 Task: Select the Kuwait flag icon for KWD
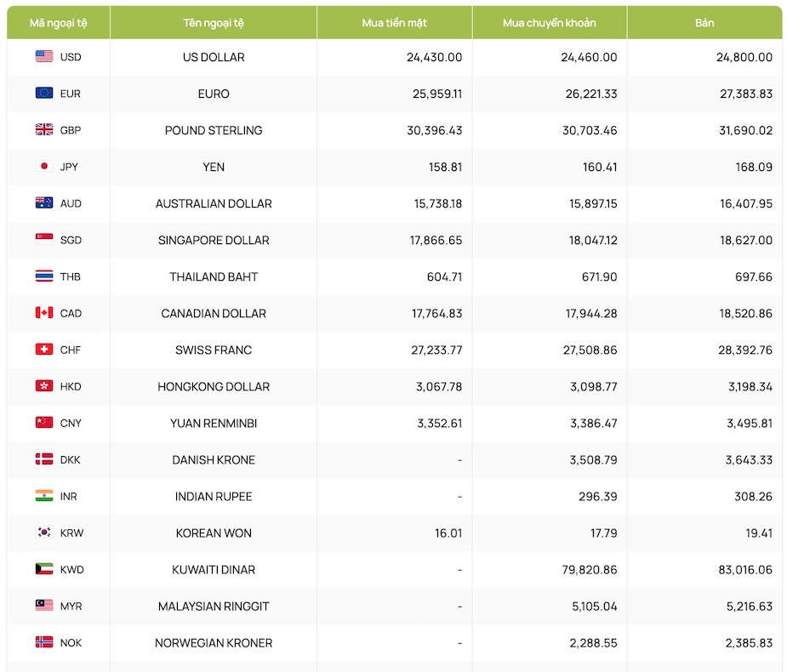coord(44,569)
